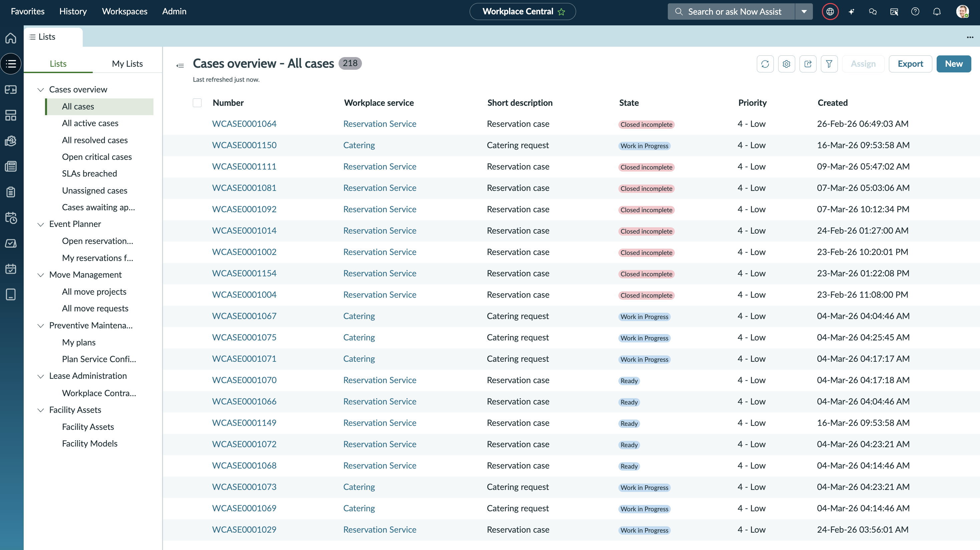Collapse the list navigation panel icon
This screenshot has height=550, width=980.
tap(180, 66)
